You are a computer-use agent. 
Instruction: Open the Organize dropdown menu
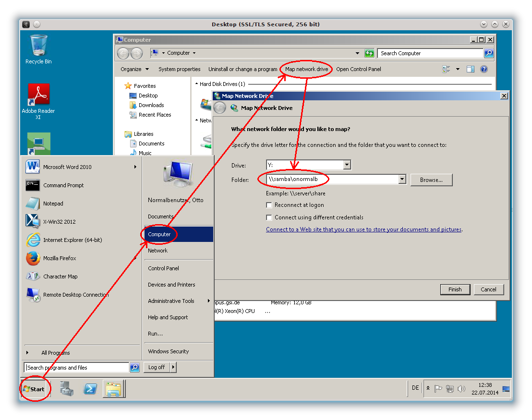135,69
